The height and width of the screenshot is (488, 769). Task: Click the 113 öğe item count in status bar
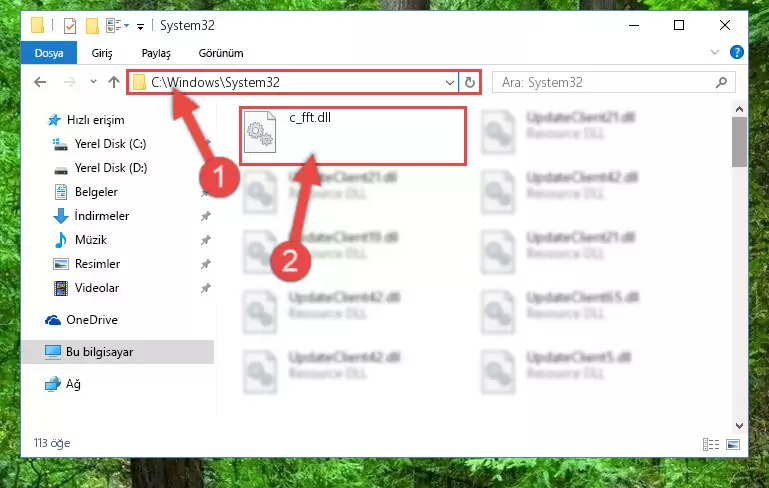point(52,443)
